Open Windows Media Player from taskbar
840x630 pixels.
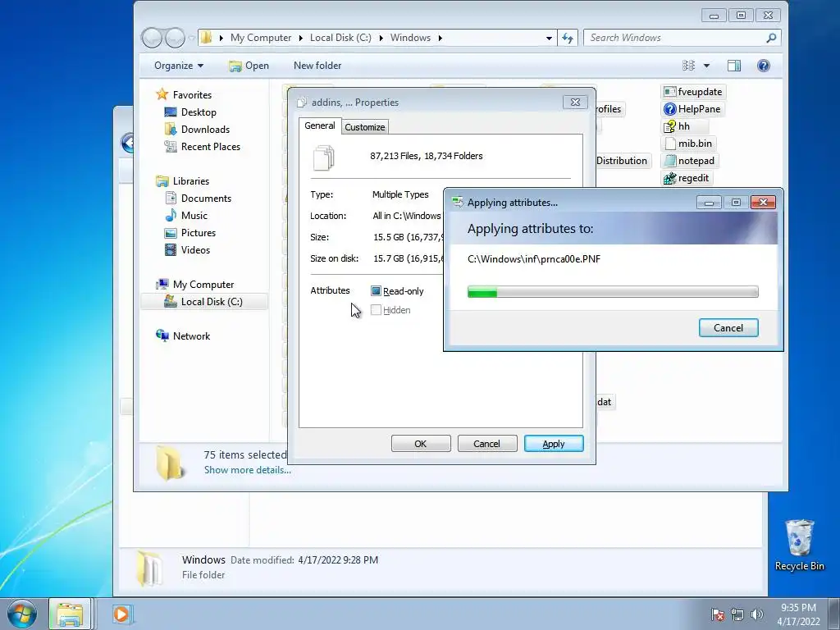(x=121, y=614)
